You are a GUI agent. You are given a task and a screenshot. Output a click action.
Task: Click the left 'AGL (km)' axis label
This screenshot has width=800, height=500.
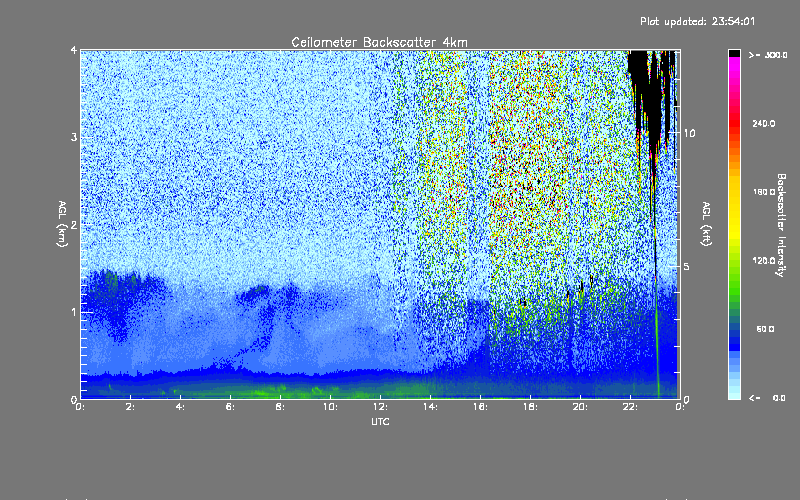click(62, 224)
